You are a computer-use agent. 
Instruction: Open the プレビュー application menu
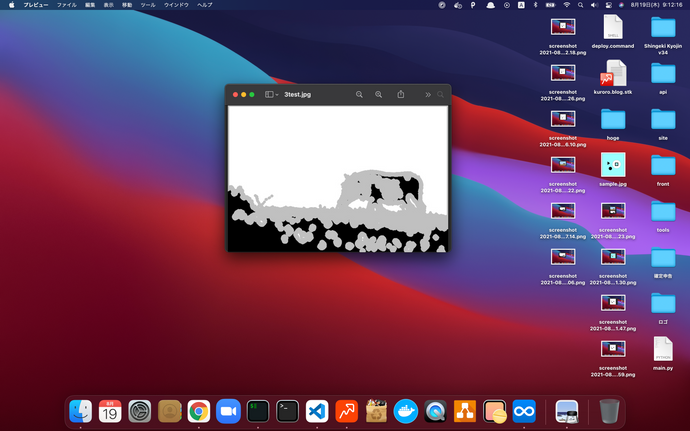point(36,5)
